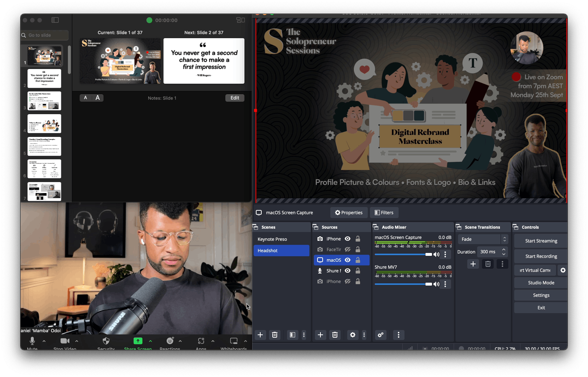588x377 pixels.
Task: Open Shure MV7 audio options dots
Action: point(445,284)
